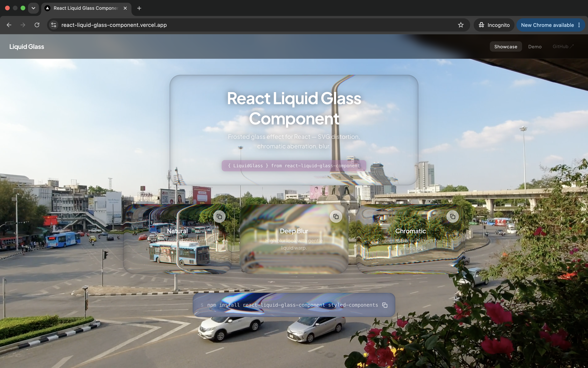Open the site information icon in address bar

(x=54, y=25)
